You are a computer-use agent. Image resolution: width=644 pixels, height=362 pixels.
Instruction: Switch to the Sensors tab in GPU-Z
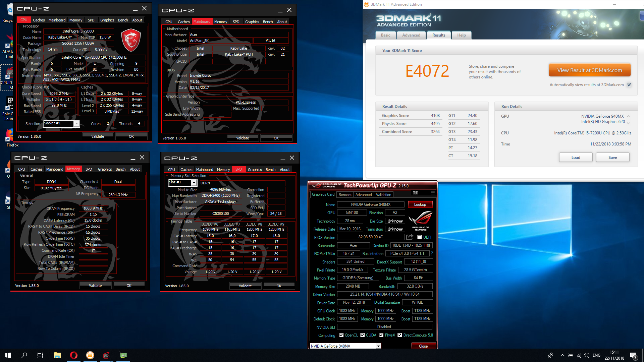pyautogui.click(x=345, y=195)
